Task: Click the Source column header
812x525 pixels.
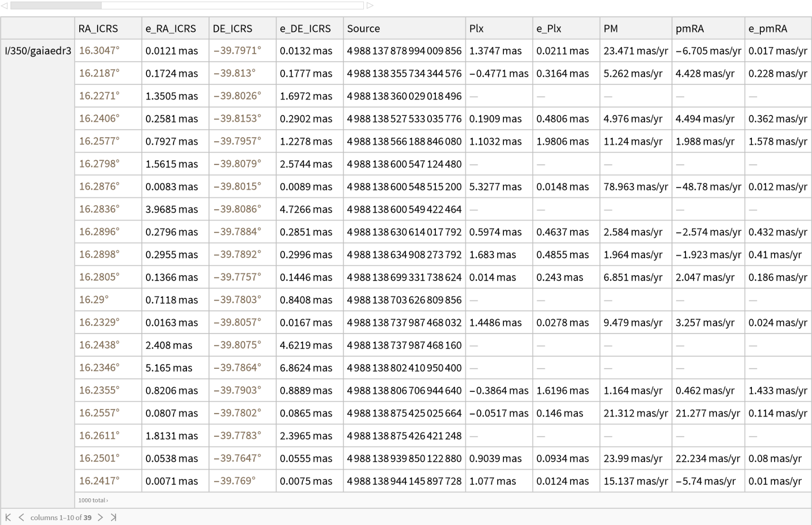Action: 363,28
